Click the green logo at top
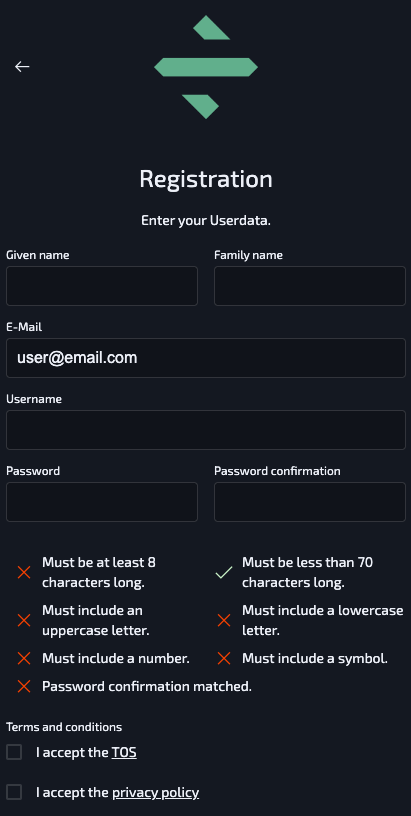411x816 pixels. [x=206, y=67]
